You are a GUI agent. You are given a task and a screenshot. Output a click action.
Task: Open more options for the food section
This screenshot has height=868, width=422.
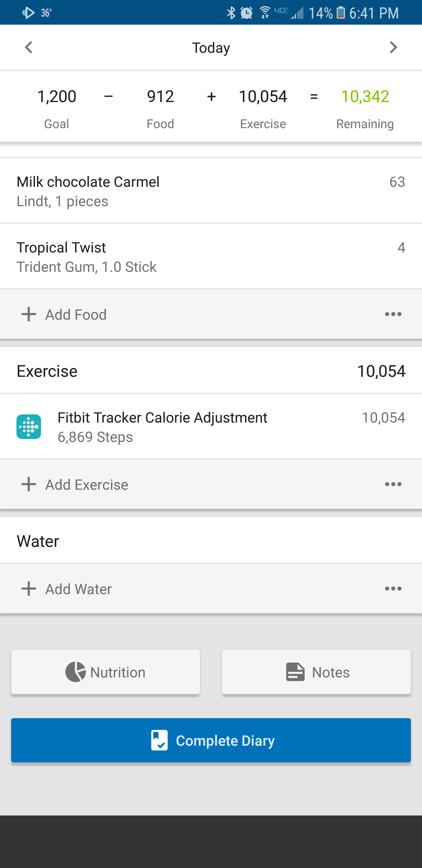point(393,314)
